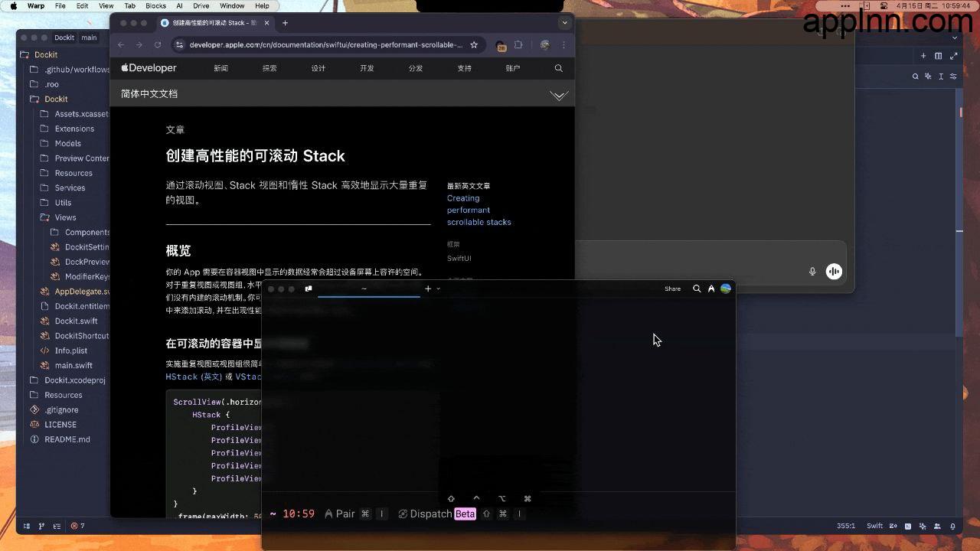980x551 pixels.
Task: Open the File menu
Action: click(x=60, y=5)
